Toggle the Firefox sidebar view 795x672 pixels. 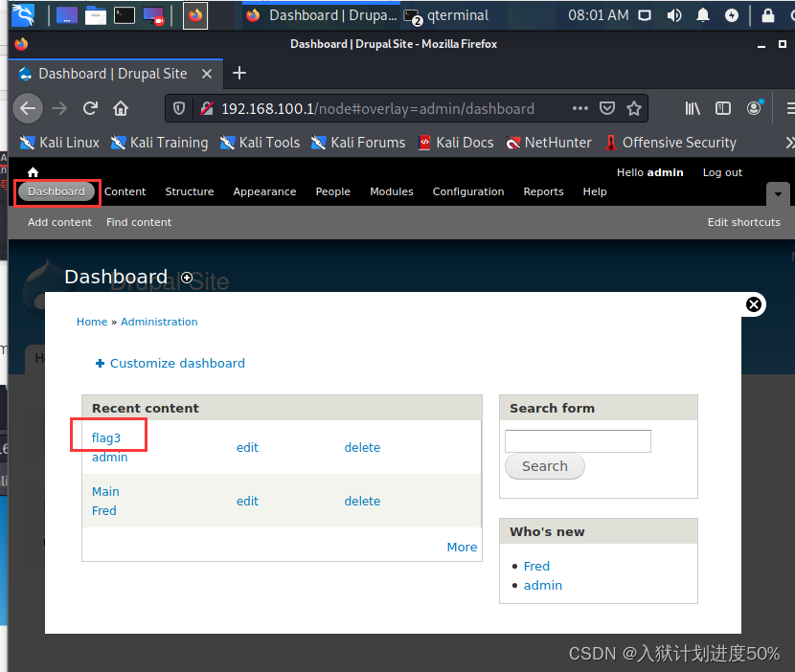click(723, 108)
